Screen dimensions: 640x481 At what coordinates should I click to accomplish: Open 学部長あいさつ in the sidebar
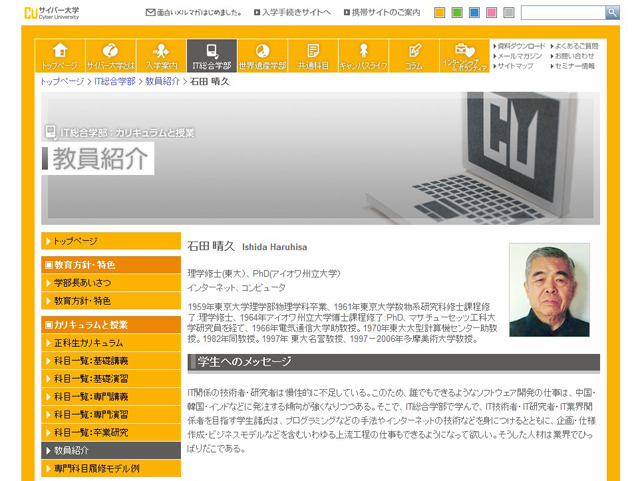(x=90, y=283)
